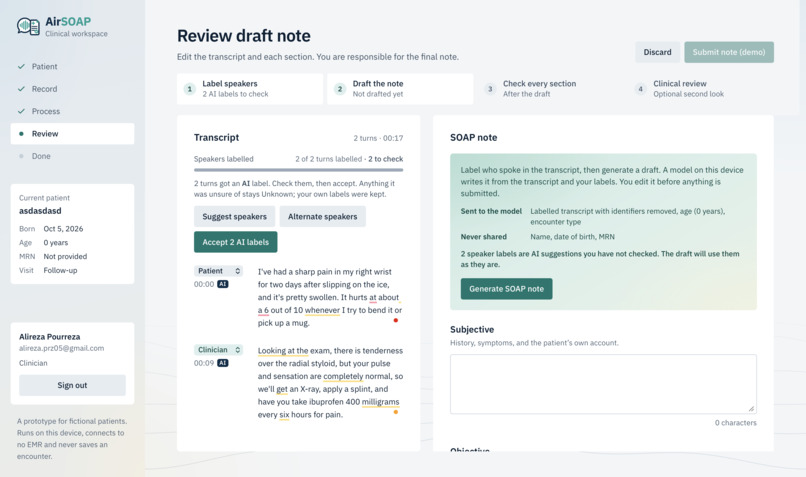Click the checkmark icon beside Record
The width and height of the screenshot is (806, 477).
click(x=21, y=89)
